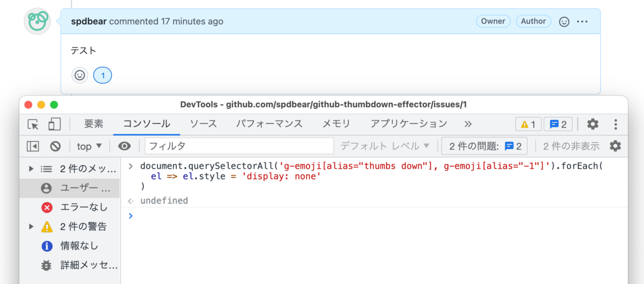644x284 pixels.
Task: Show more DevTools tabs with » chevron
Action: tap(468, 124)
